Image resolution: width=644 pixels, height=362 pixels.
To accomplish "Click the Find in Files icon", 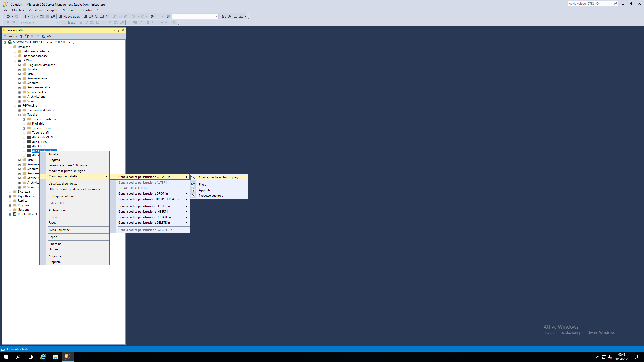I will [x=169, y=16].
